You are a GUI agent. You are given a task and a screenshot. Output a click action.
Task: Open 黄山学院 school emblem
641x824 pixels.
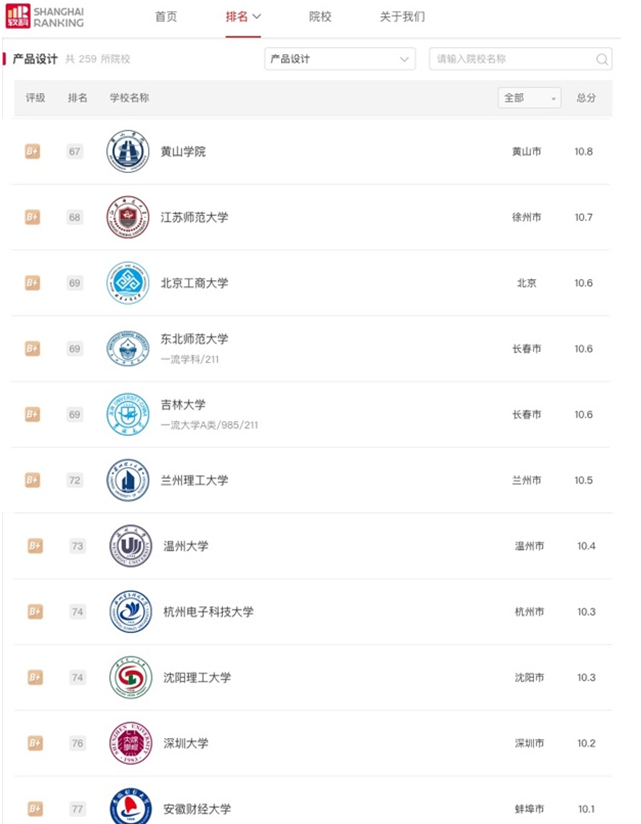click(x=128, y=151)
